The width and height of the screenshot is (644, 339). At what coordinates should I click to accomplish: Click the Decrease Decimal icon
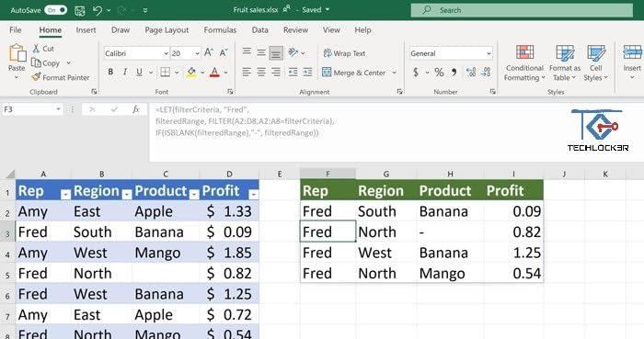(486, 73)
